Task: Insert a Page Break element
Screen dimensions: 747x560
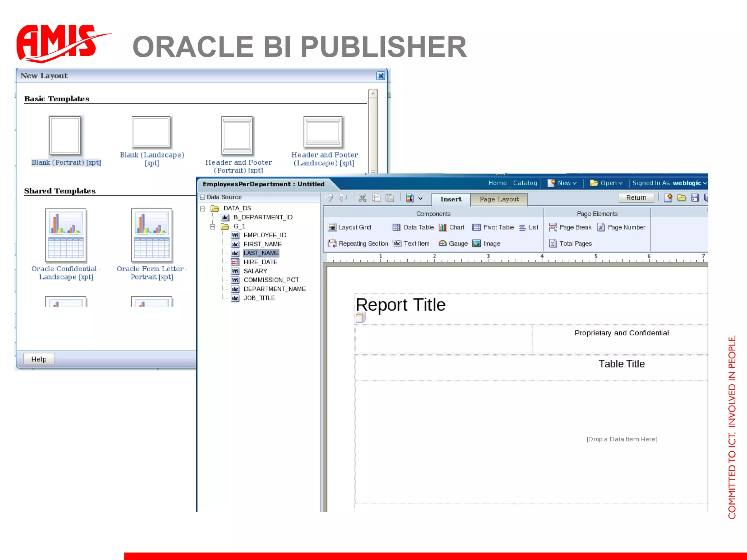Action: coord(570,227)
